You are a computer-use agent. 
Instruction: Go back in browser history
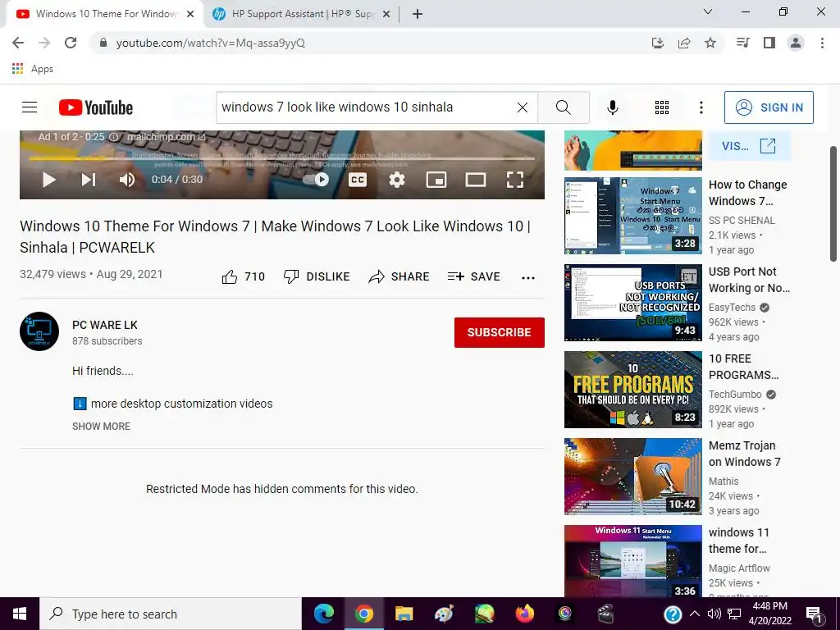pos(18,43)
